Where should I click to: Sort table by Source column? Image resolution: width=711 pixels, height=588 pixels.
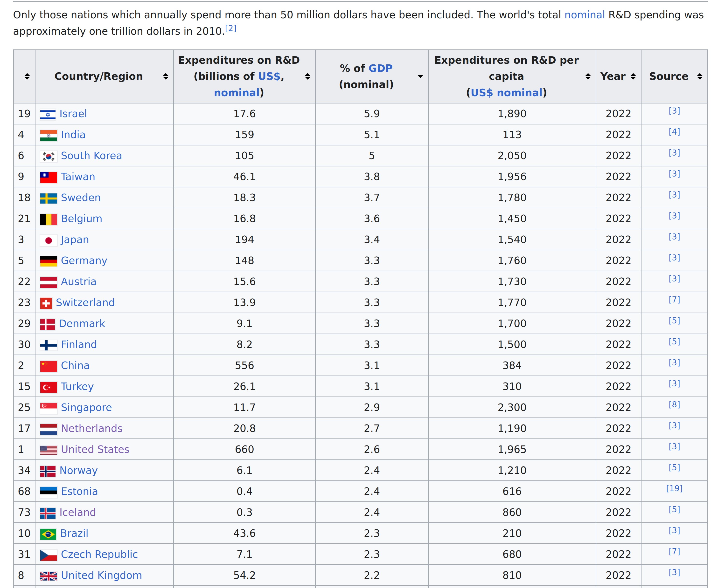click(700, 76)
